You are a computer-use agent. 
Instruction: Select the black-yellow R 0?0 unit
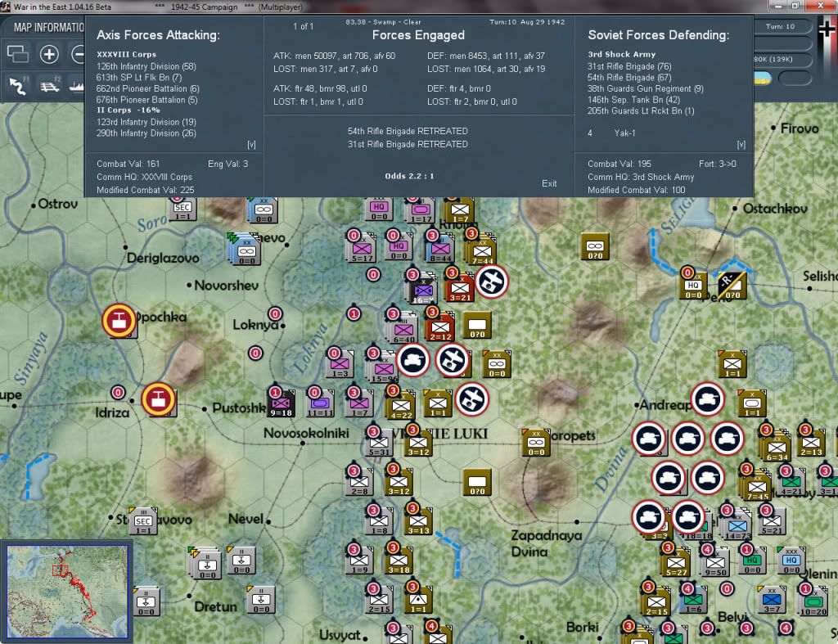(732, 285)
